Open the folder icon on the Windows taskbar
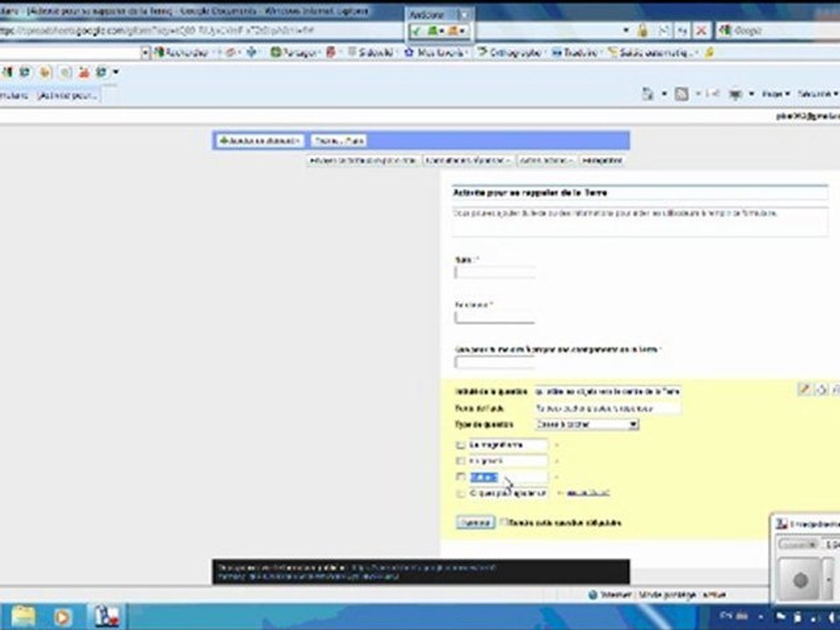Image resolution: width=840 pixels, height=630 pixels. coord(23,617)
